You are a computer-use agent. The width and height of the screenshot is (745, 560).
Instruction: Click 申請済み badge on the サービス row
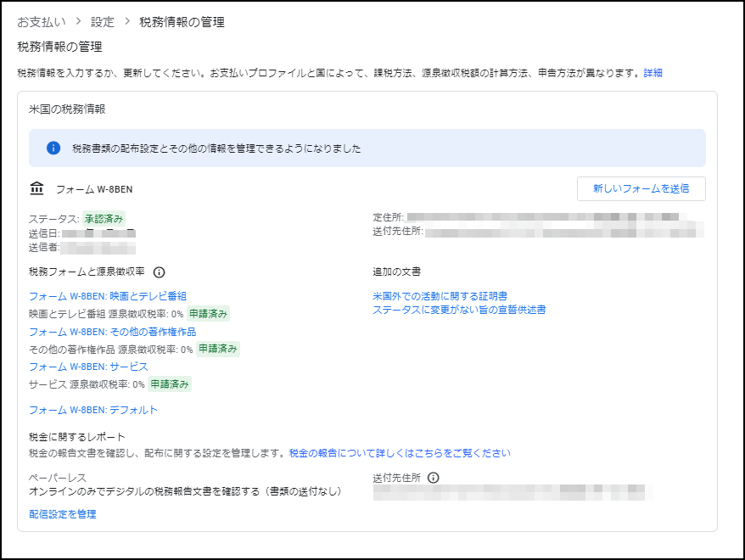[x=170, y=384]
